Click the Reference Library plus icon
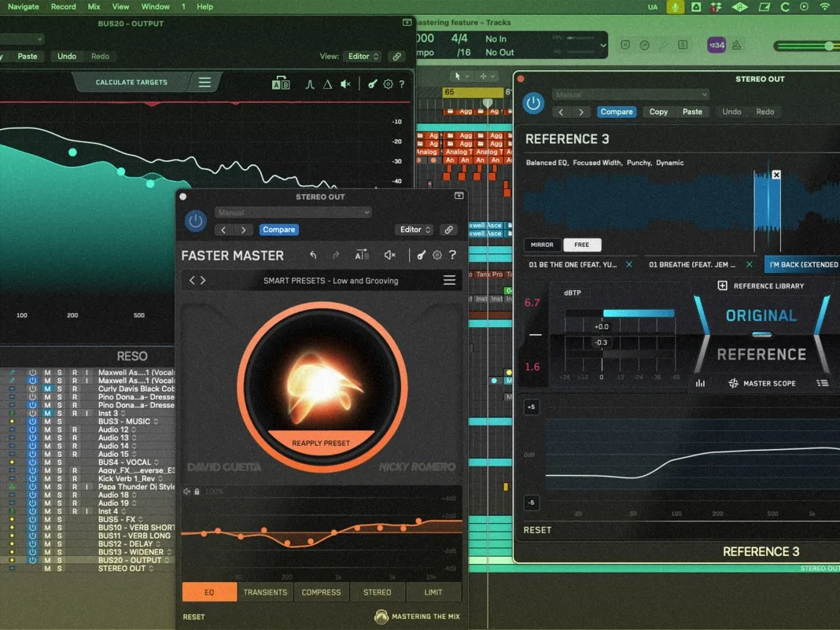This screenshot has height=630, width=840. [722, 286]
